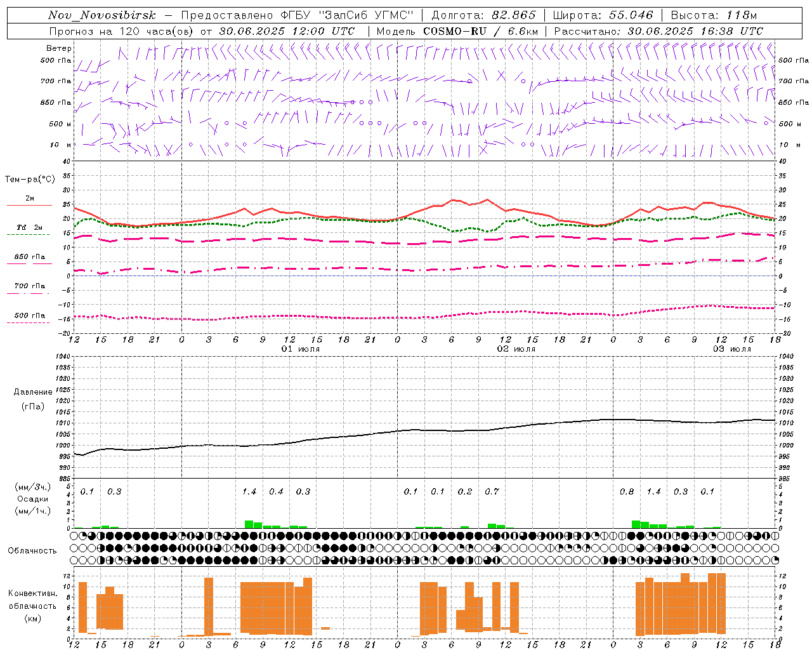Screen dimensions: 812x650
Task: Click the 01 июля date label
Action: pyautogui.click(x=301, y=349)
